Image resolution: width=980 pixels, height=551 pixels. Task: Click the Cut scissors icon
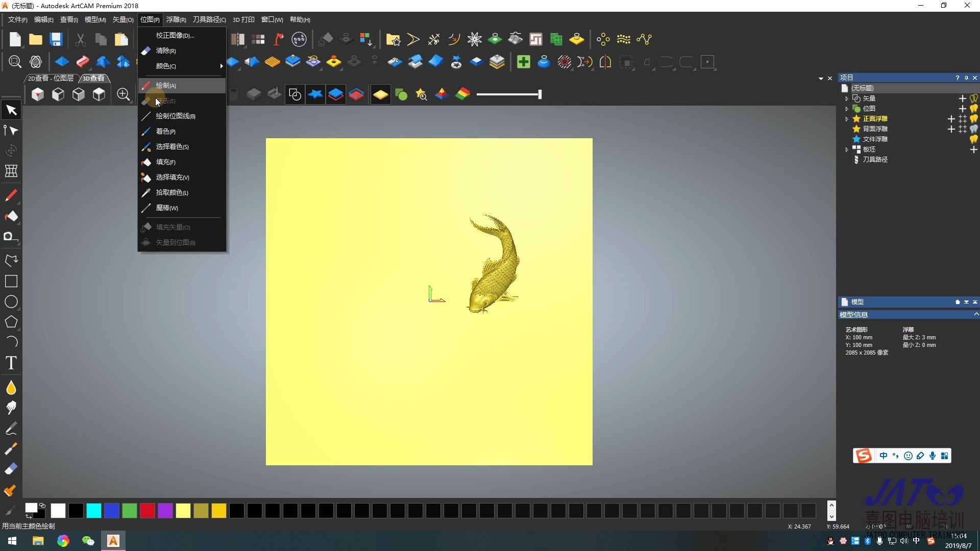click(x=80, y=39)
